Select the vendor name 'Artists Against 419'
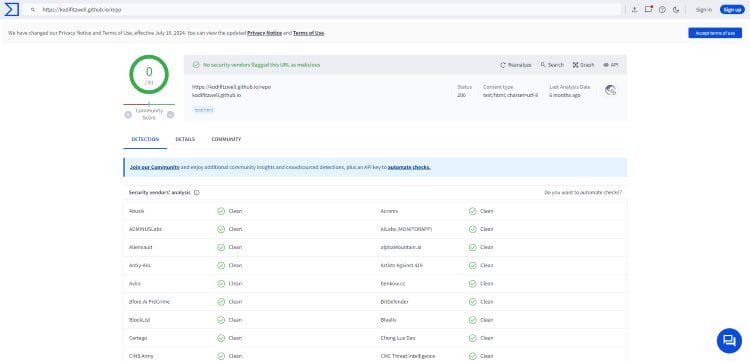This screenshot has height=361, width=750. coord(401,265)
